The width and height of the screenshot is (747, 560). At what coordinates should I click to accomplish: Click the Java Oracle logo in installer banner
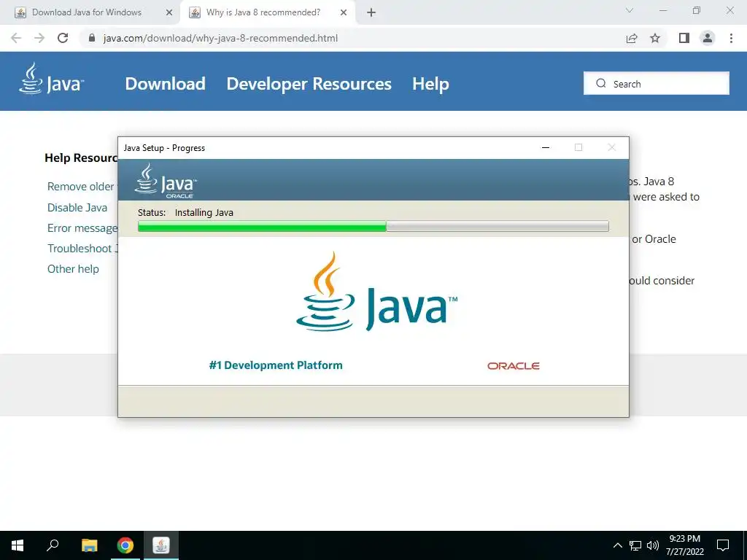(x=166, y=181)
